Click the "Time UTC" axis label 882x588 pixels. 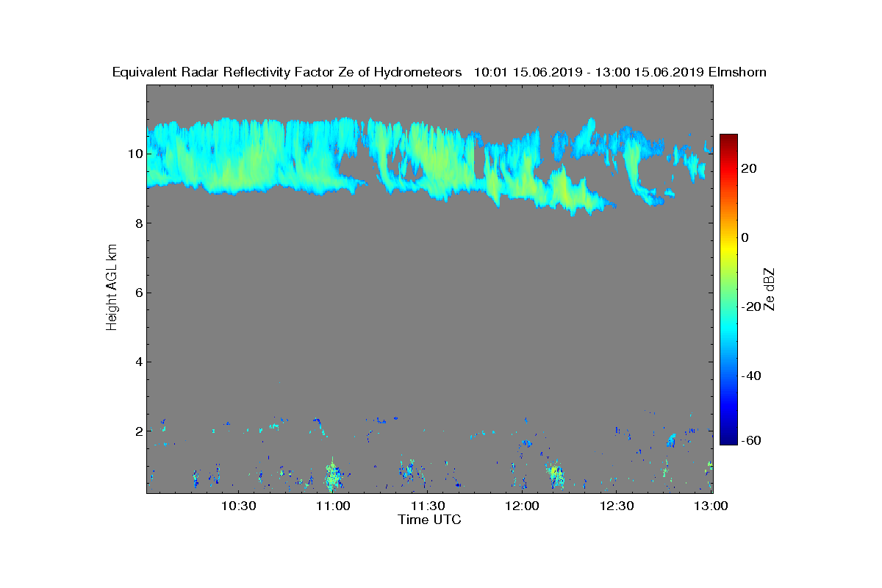pyautogui.click(x=430, y=520)
